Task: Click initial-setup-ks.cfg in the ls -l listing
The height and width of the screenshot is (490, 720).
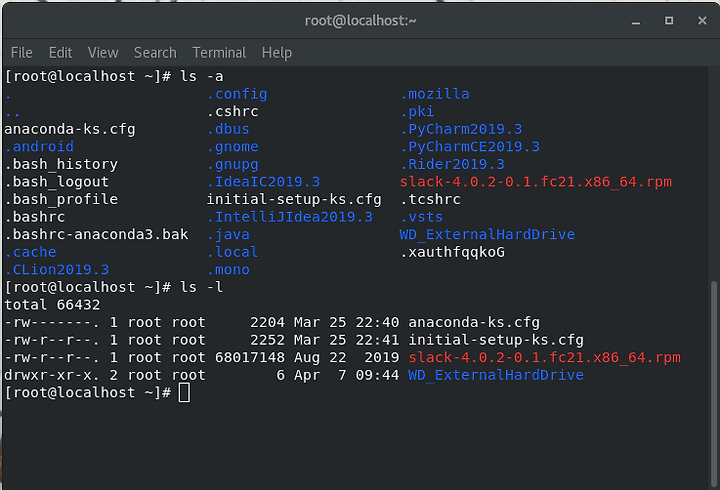Action: tap(496, 340)
